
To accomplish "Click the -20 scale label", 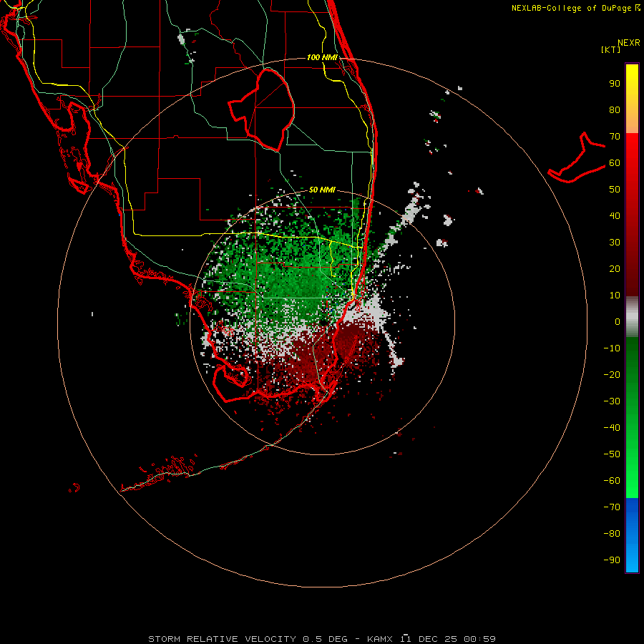I will 612,375.
